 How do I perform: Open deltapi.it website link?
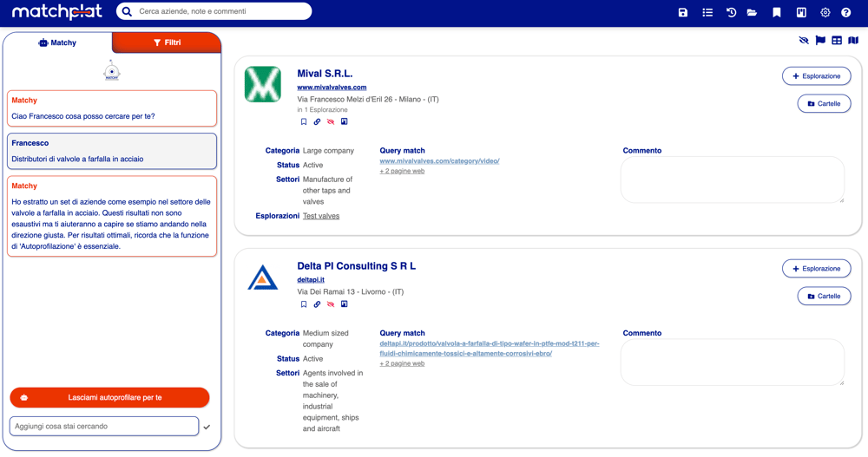click(311, 280)
